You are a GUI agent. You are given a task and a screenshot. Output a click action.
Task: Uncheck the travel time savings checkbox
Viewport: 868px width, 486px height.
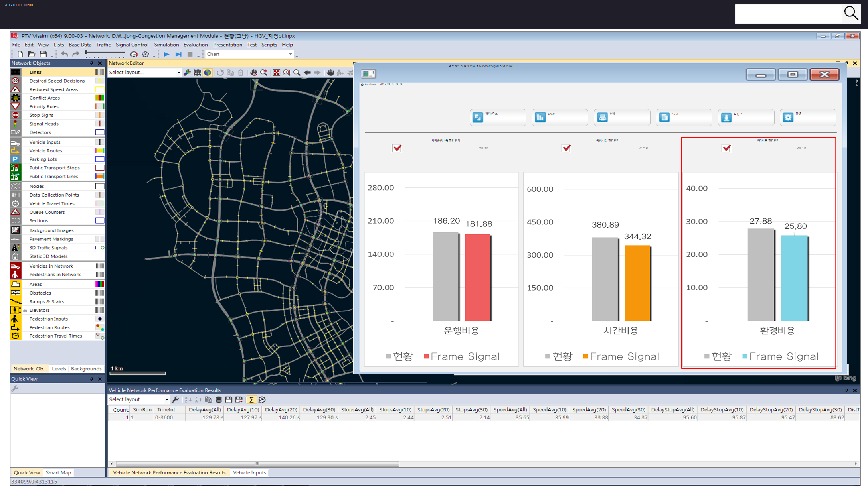tap(566, 148)
